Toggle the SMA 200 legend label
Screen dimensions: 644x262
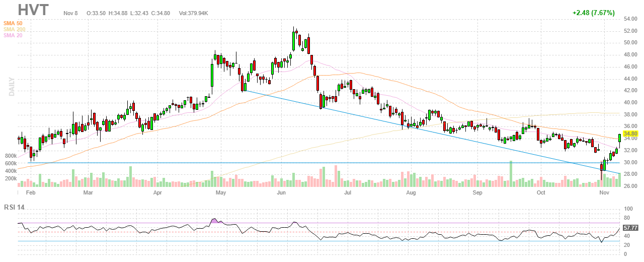pyautogui.click(x=14, y=29)
